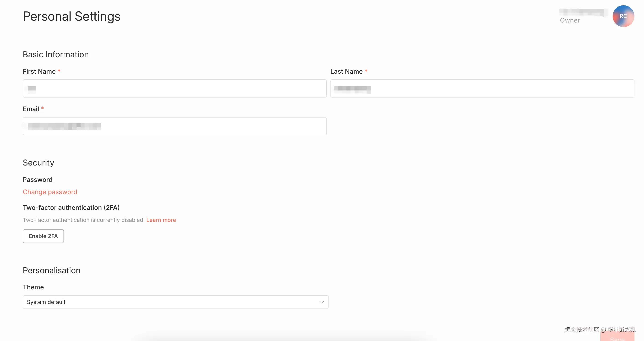Click the First Name input field
Viewport: 644px width, 341px height.
coord(175,88)
